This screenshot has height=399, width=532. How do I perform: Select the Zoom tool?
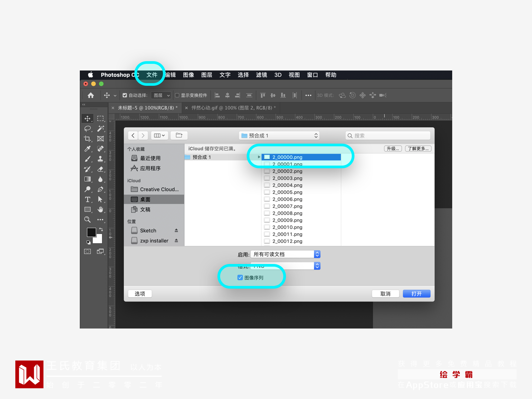pyautogui.click(x=87, y=220)
